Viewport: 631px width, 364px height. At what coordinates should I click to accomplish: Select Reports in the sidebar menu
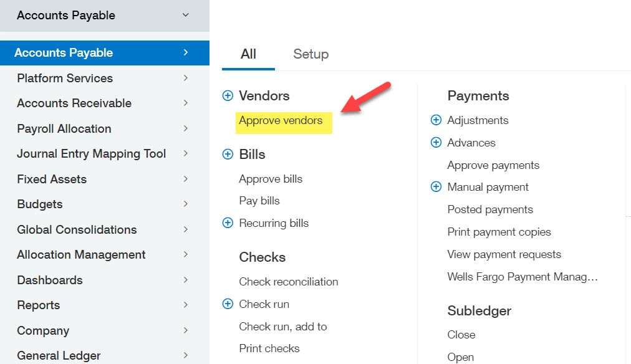coord(39,305)
